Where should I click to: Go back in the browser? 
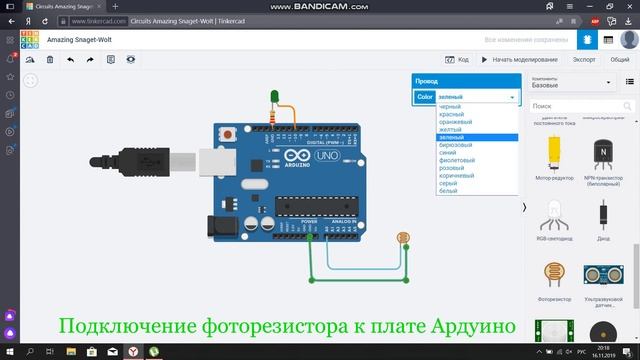pyautogui.click(x=11, y=21)
